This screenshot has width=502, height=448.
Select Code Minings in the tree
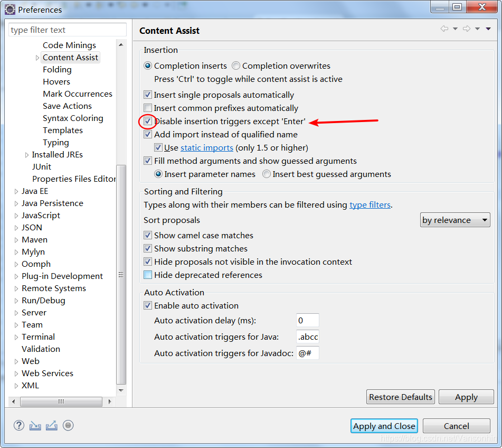pyautogui.click(x=69, y=45)
